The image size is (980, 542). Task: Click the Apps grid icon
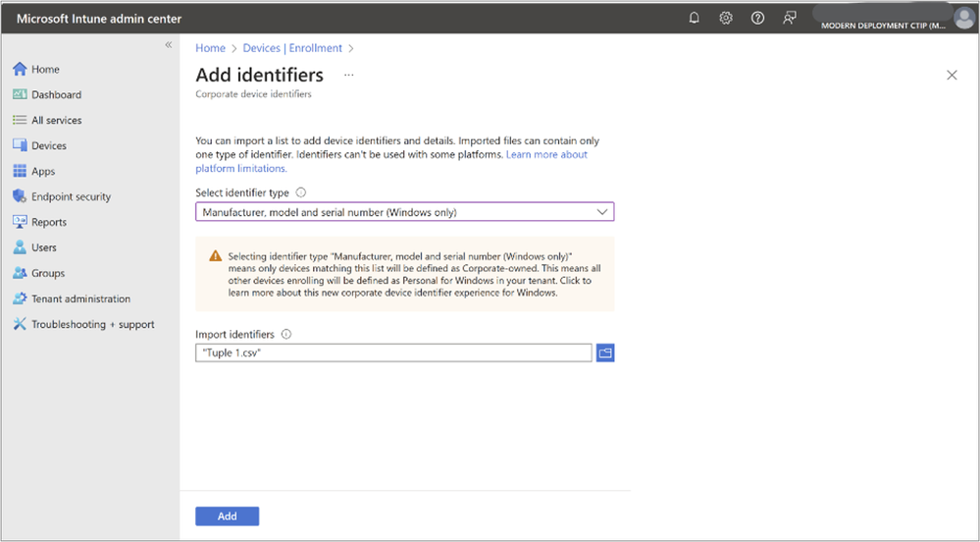coord(20,171)
